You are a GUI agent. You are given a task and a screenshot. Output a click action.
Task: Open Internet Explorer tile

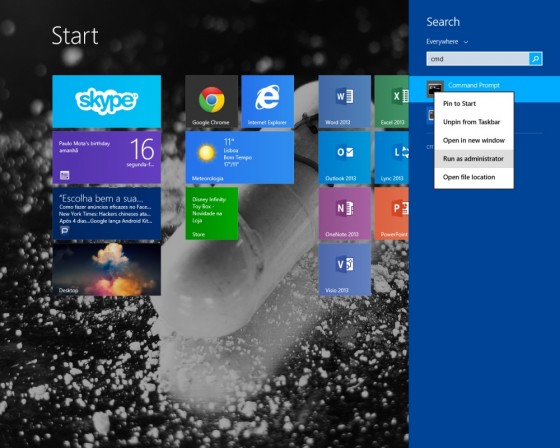[x=268, y=101]
